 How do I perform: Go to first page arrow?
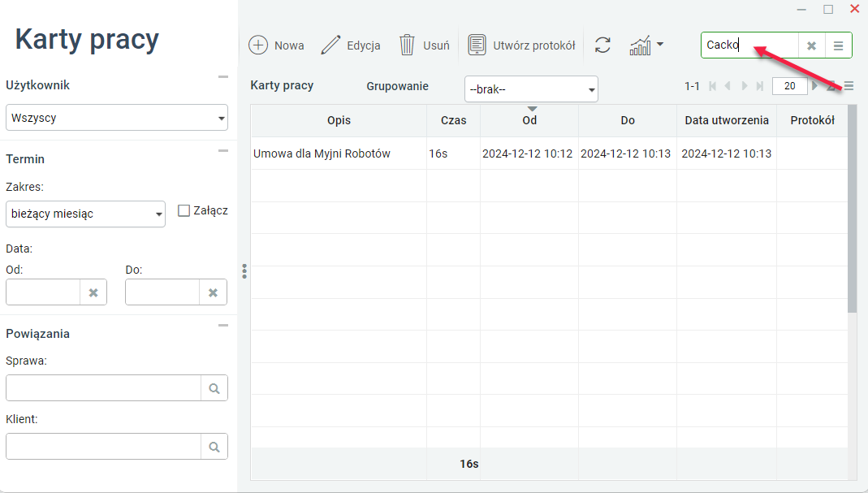coord(712,86)
